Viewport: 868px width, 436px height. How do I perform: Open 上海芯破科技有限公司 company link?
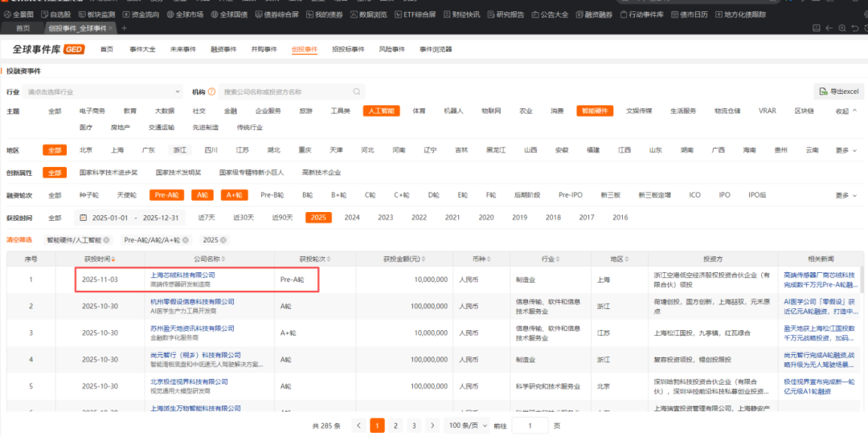pyautogui.click(x=182, y=275)
